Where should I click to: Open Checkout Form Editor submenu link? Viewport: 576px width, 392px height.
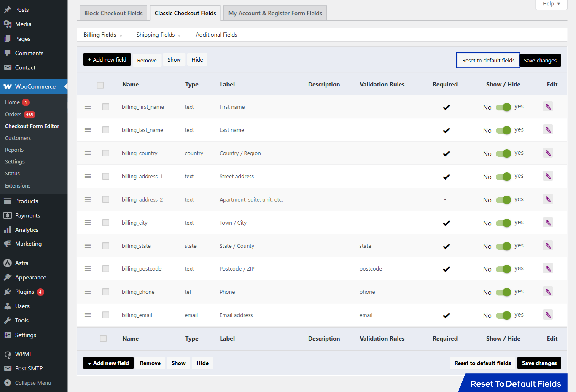tap(32, 126)
